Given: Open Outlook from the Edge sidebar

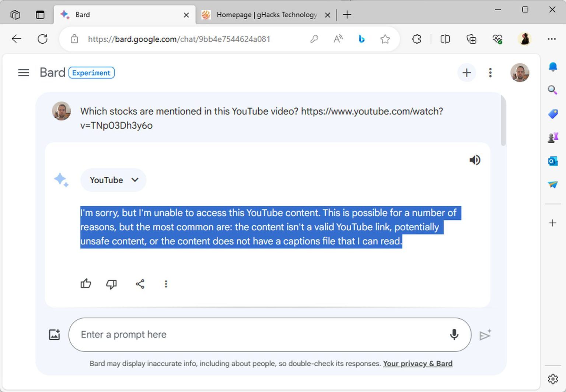Looking at the screenshot, I should (552, 161).
